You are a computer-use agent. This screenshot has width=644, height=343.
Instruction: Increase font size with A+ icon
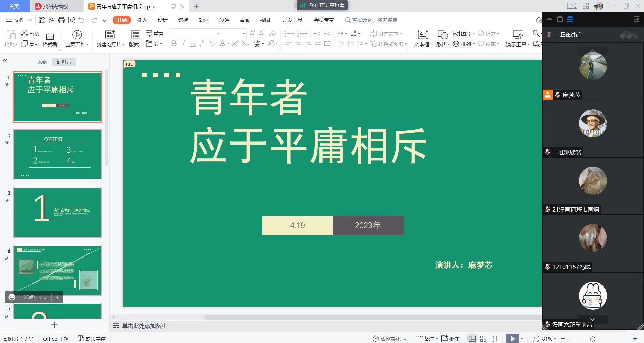(252, 33)
